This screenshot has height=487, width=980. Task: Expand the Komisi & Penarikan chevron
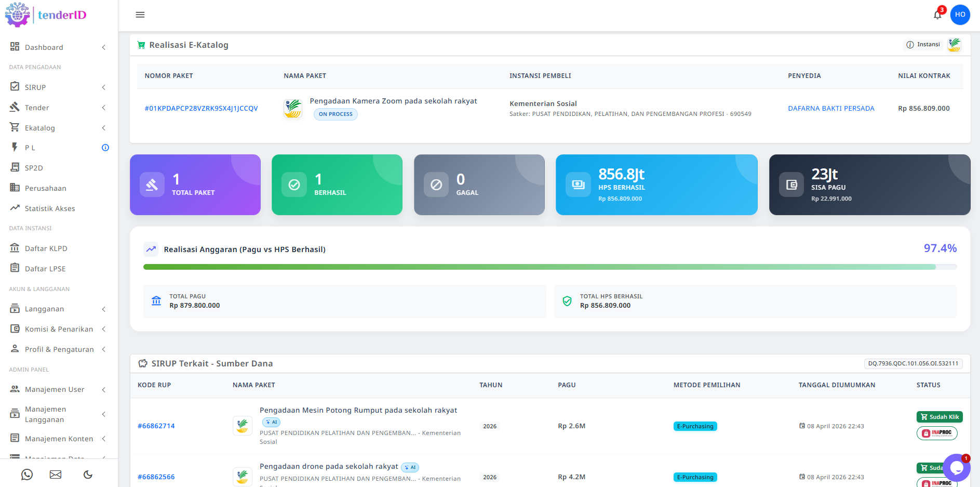point(104,329)
